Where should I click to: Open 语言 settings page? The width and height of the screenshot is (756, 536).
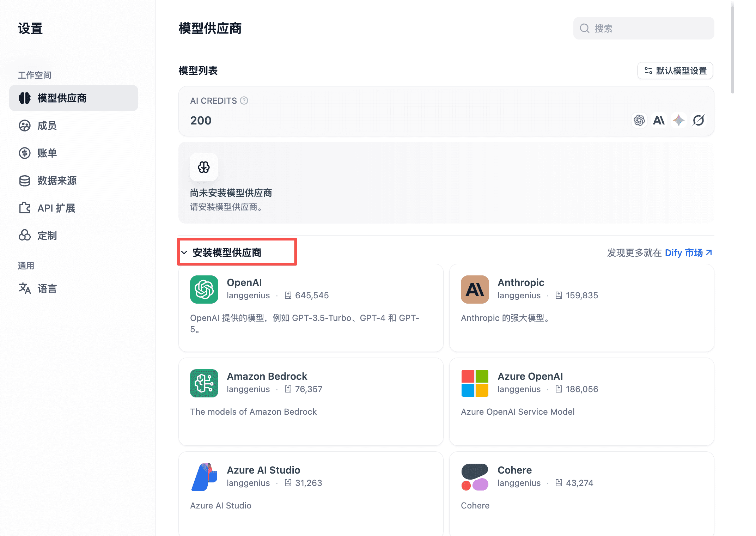click(74, 288)
